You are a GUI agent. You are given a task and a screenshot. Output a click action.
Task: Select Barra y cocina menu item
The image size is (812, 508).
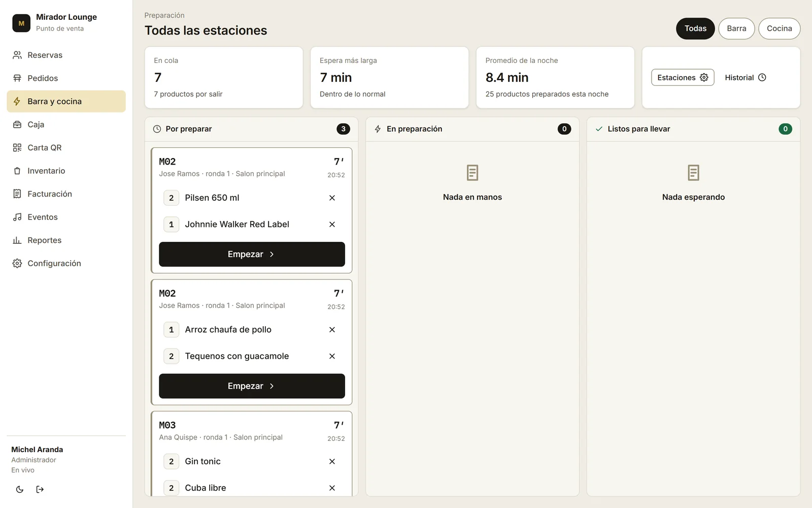(x=66, y=101)
